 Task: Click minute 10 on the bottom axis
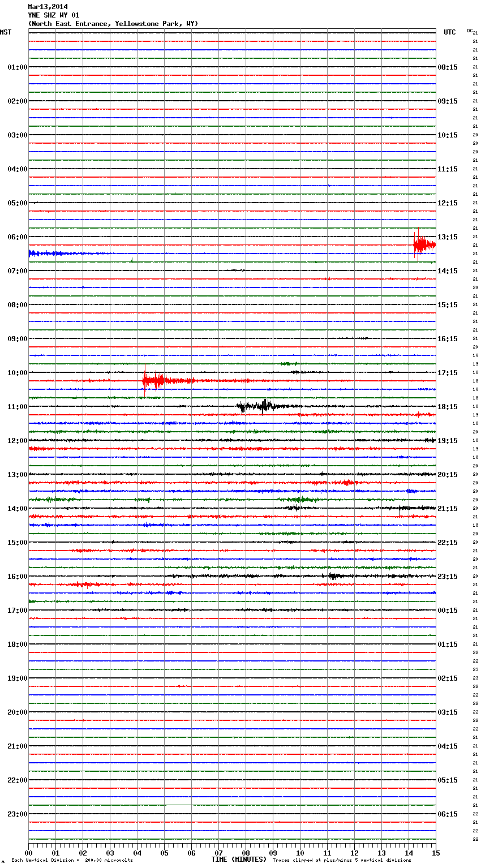tap(300, 853)
